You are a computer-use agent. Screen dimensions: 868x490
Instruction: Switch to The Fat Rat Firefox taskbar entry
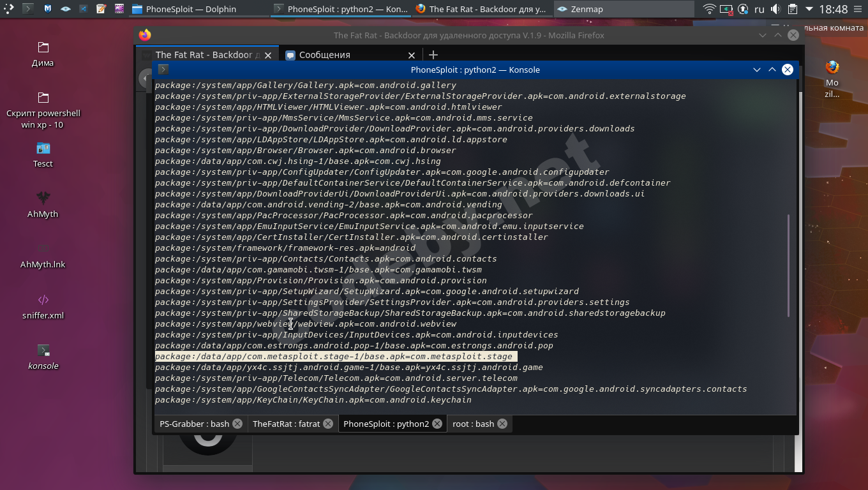coord(481,9)
